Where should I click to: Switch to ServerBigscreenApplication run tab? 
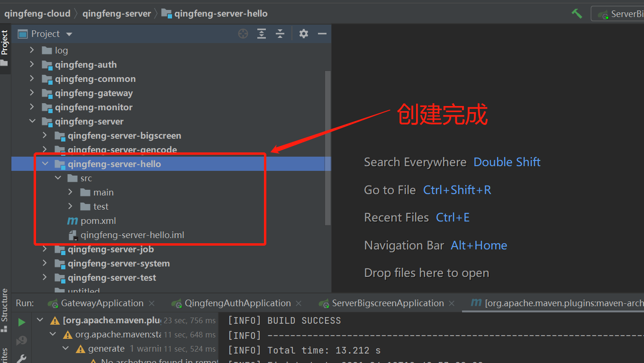(388, 303)
